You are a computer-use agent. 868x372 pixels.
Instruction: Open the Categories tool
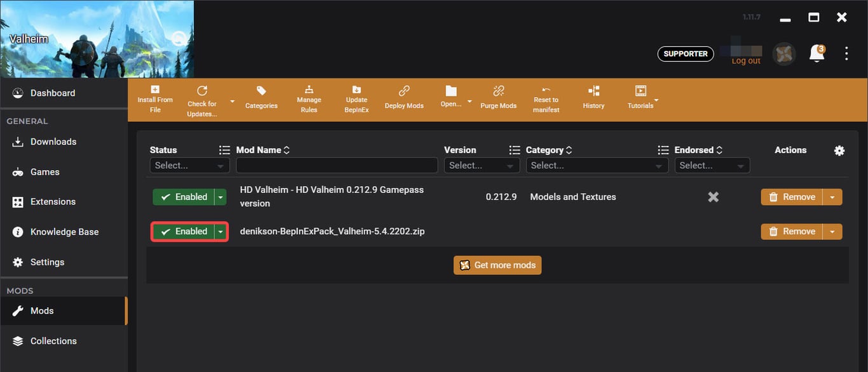click(261, 98)
